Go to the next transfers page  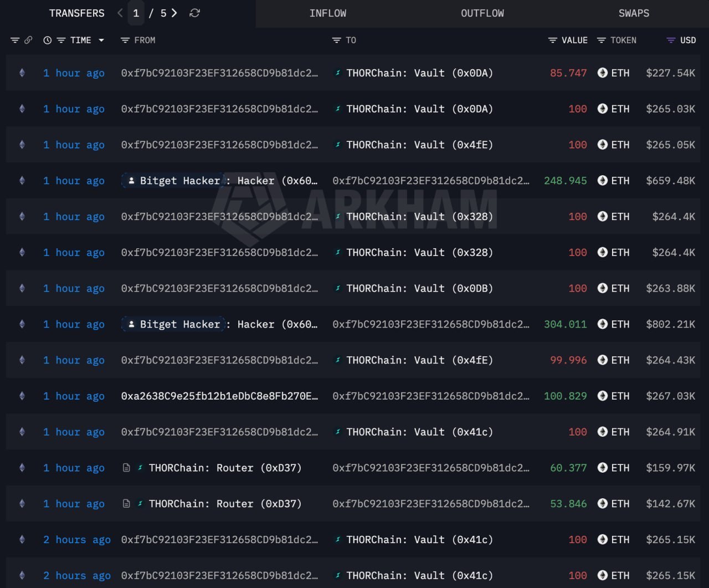[x=174, y=13]
